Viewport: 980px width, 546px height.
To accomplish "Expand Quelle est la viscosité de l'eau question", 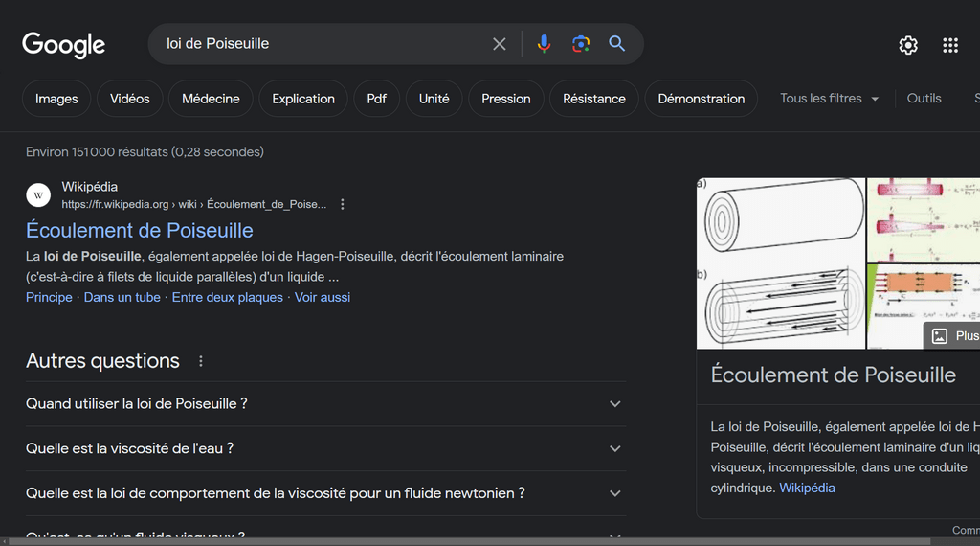I will point(325,448).
